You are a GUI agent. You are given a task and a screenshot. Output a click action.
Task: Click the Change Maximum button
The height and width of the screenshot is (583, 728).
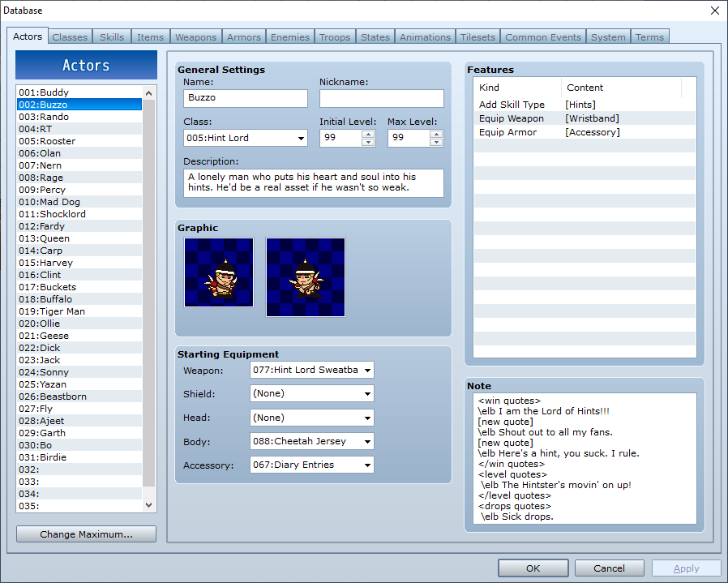(x=87, y=534)
